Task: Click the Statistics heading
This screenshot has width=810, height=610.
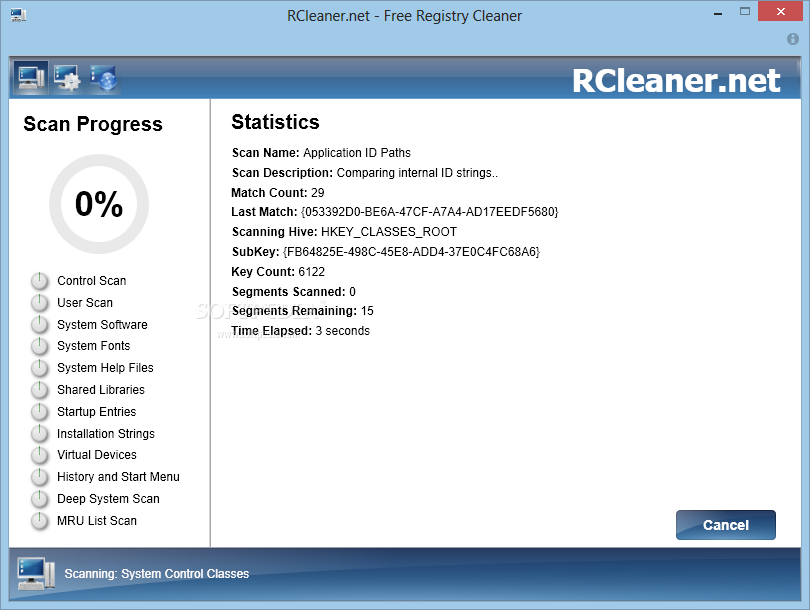Action: tap(275, 122)
